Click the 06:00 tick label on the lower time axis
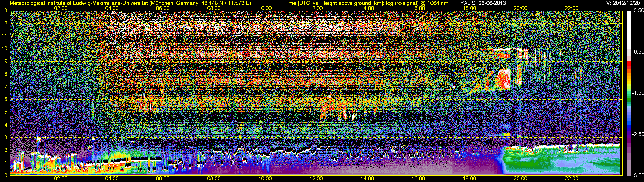The image size is (644, 182). pos(163,179)
